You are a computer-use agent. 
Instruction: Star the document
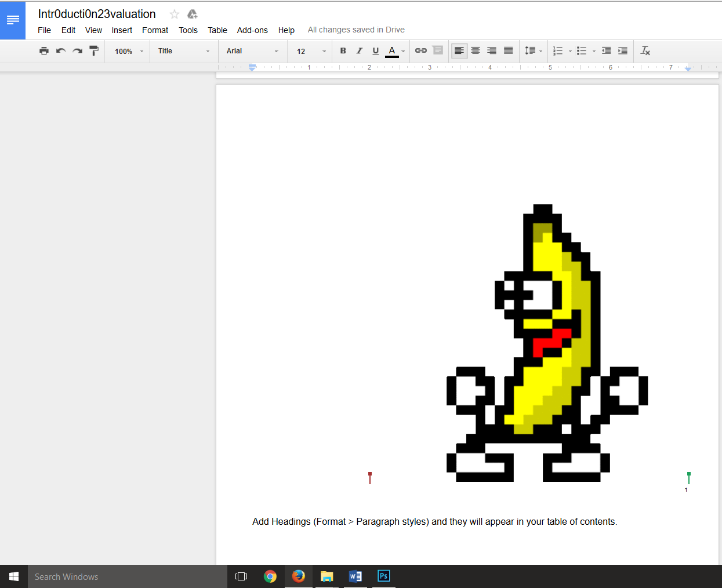175,14
